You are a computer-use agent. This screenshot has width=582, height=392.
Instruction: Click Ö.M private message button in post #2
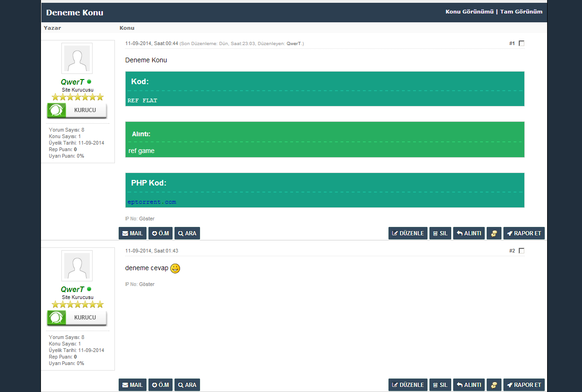tap(161, 385)
